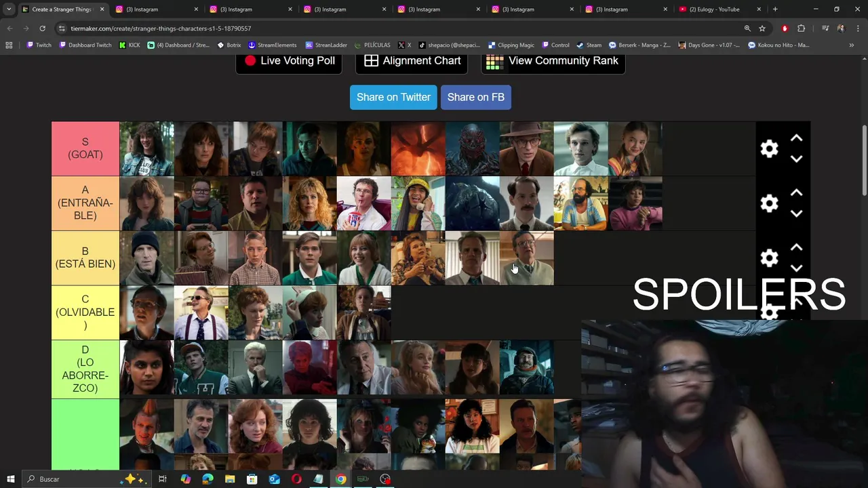Screen dimensions: 868x488
Task: Open KICK bookmark
Action: [x=130, y=45]
